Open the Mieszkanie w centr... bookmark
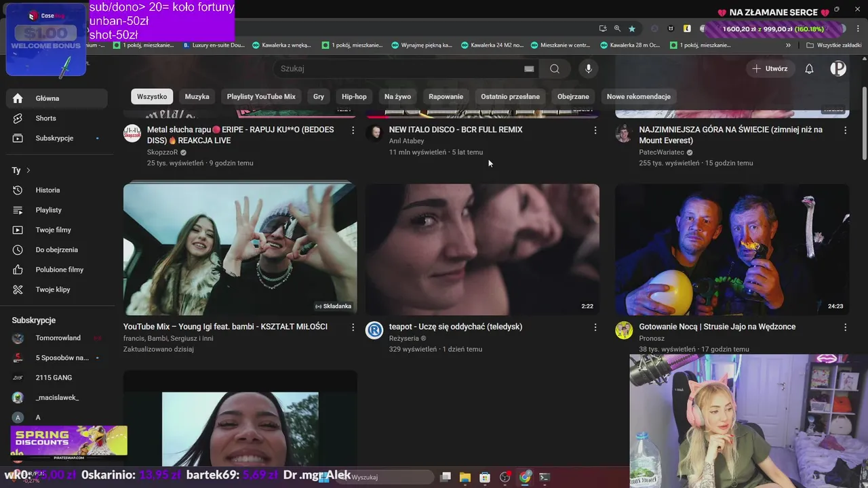Viewport: 868px width, 488px height. click(560, 45)
